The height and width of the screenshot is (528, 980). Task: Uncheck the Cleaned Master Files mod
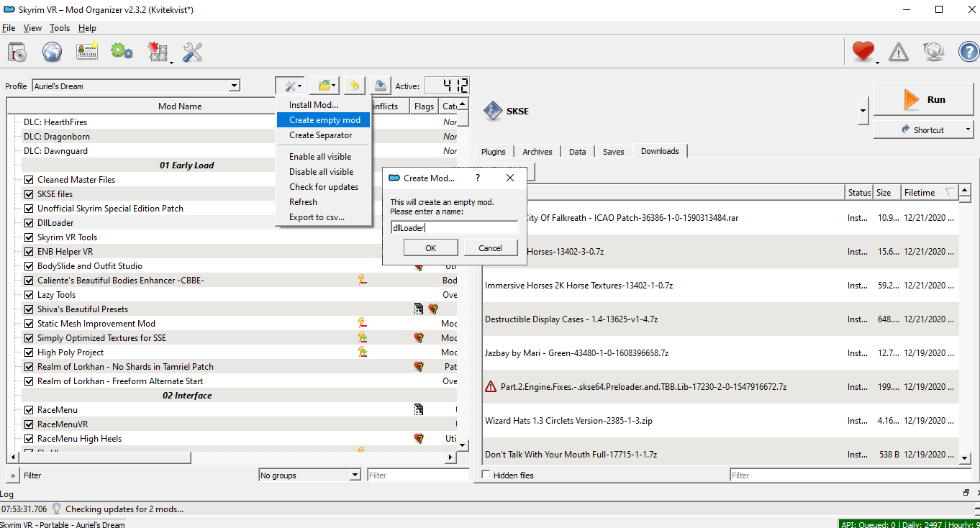[29, 180]
